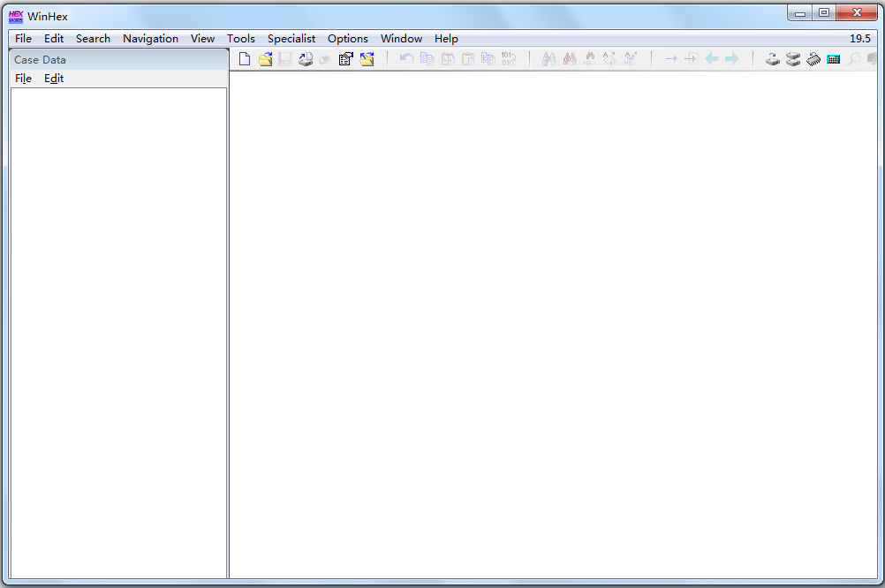The height and width of the screenshot is (588, 885).
Task: Click the grey binoculars Find Text icon
Action: click(549, 58)
